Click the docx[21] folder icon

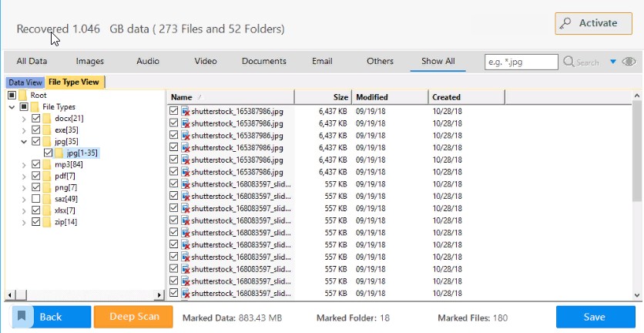(x=46, y=119)
